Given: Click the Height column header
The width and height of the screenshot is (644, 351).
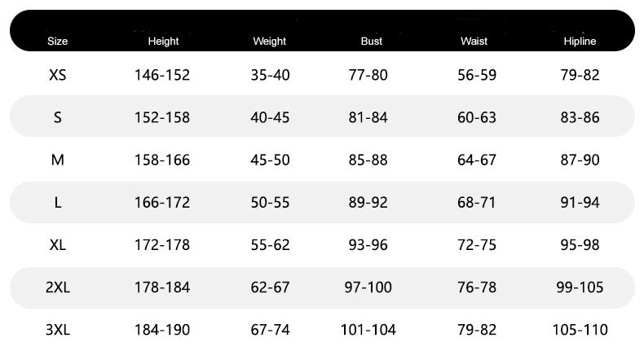Looking at the screenshot, I should pyautogui.click(x=163, y=41).
